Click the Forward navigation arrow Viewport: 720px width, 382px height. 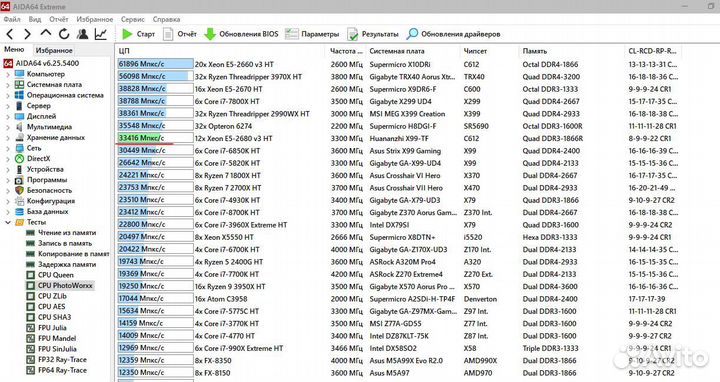tap(28, 34)
